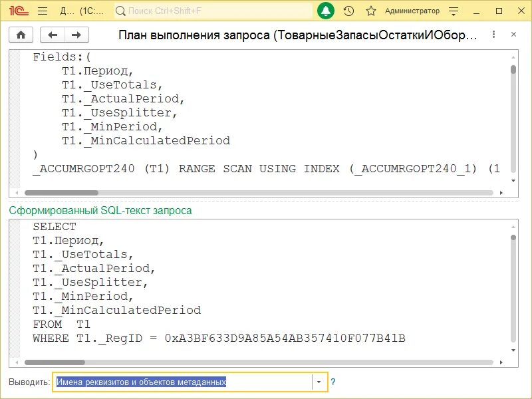The image size is (532, 399).
Task: Open favorites star icon
Action: click(371, 11)
